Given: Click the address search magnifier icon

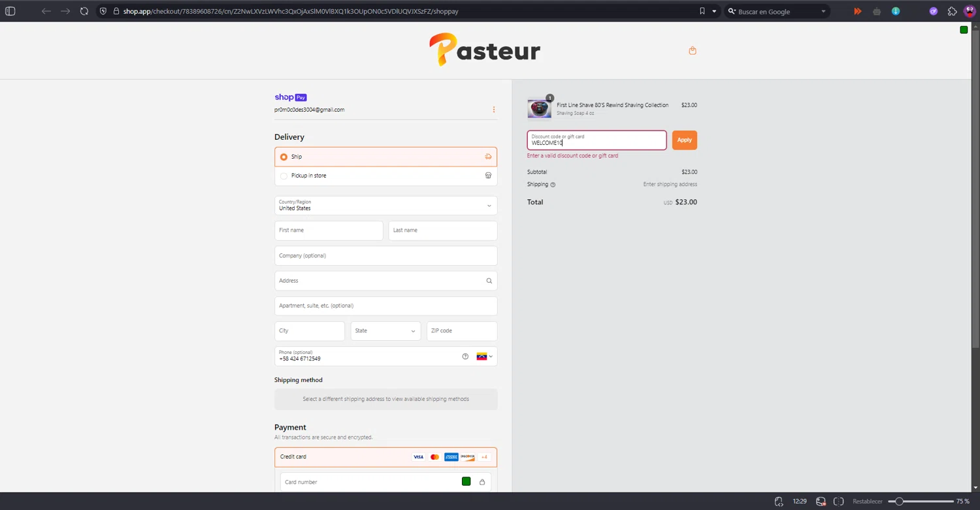Looking at the screenshot, I should [x=489, y=281].
